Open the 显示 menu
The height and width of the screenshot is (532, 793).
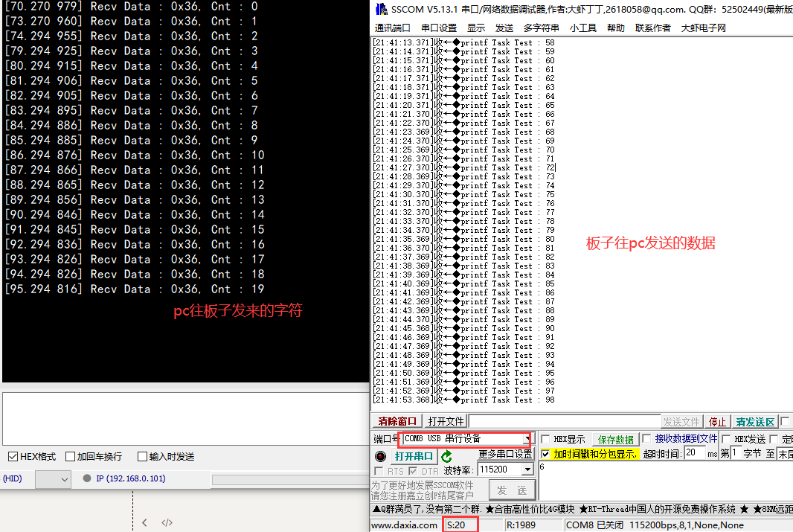pyautogui.click(x=476, y=28)
